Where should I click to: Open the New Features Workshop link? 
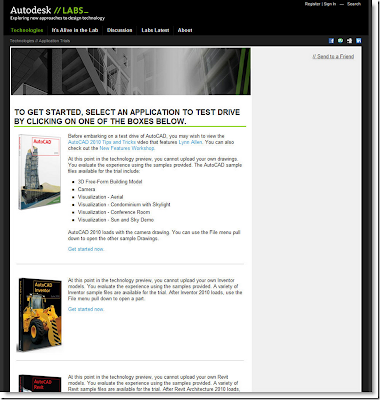[127, 148]
